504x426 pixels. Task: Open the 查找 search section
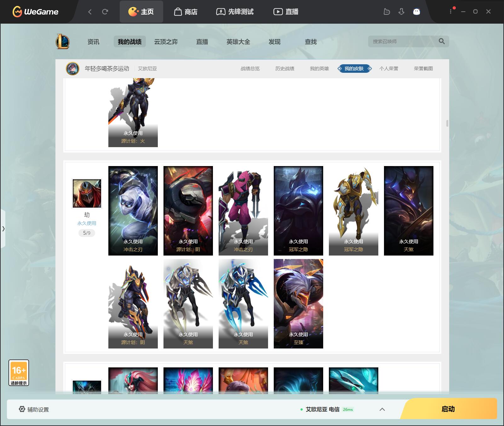coord(311,42)
